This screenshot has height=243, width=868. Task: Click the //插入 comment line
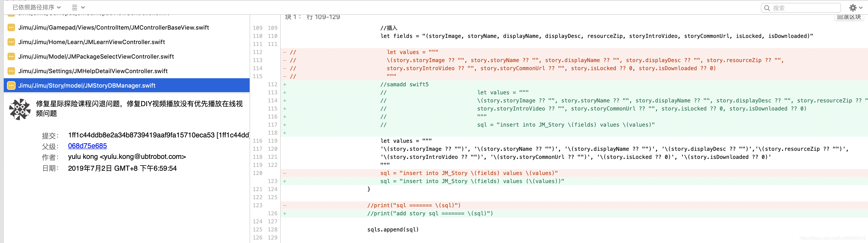(389, 28)
